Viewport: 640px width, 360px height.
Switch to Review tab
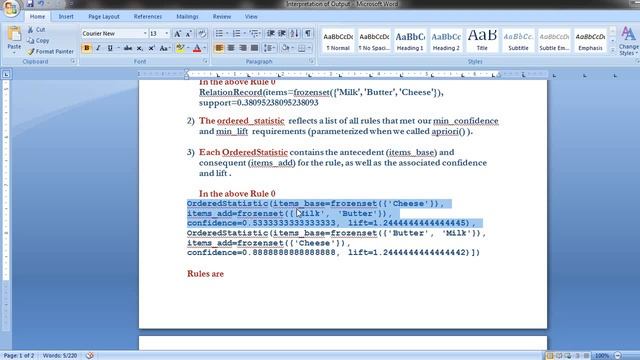222,17
